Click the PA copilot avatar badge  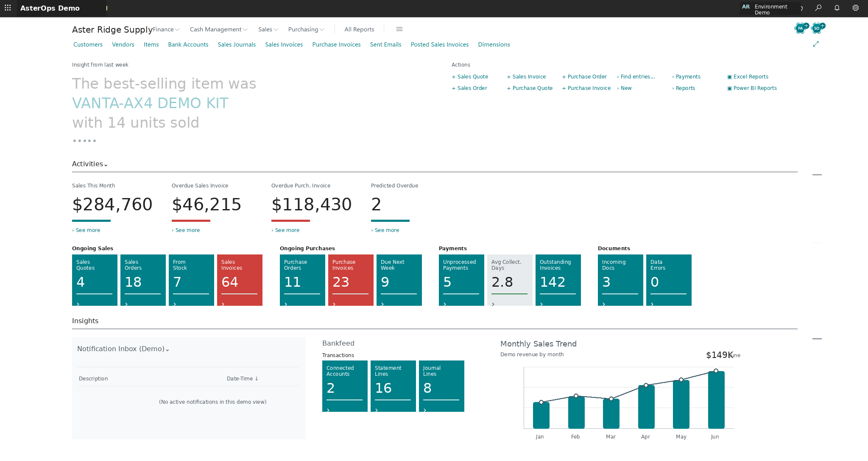coord(801,28)
